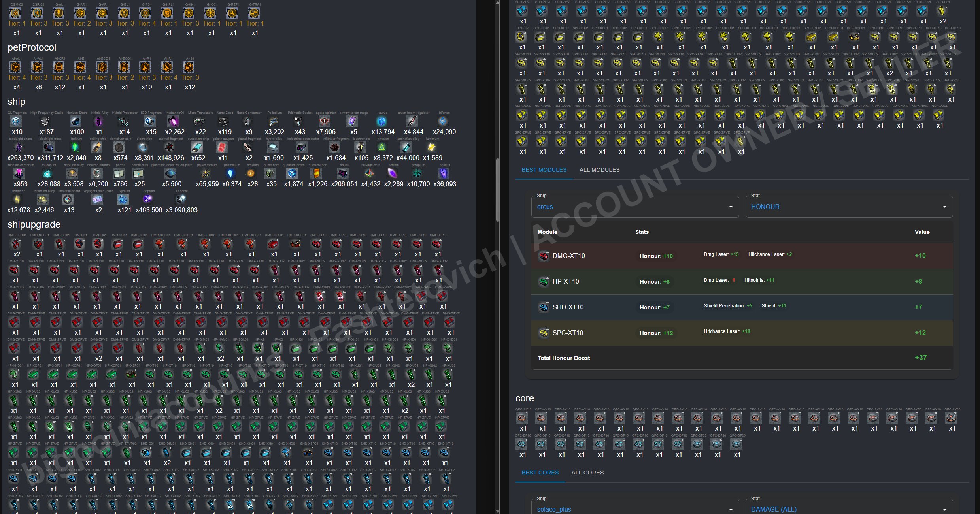This screenshot has width=980, height=514.
Task: Select the AI-CR1 pet protocol icon
Action: [x=59, y=68]
